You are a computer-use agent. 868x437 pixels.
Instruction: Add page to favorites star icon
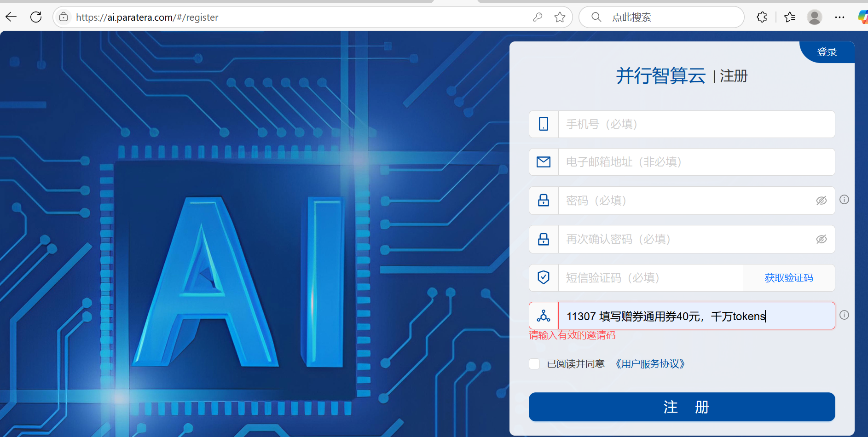[560, 17]
